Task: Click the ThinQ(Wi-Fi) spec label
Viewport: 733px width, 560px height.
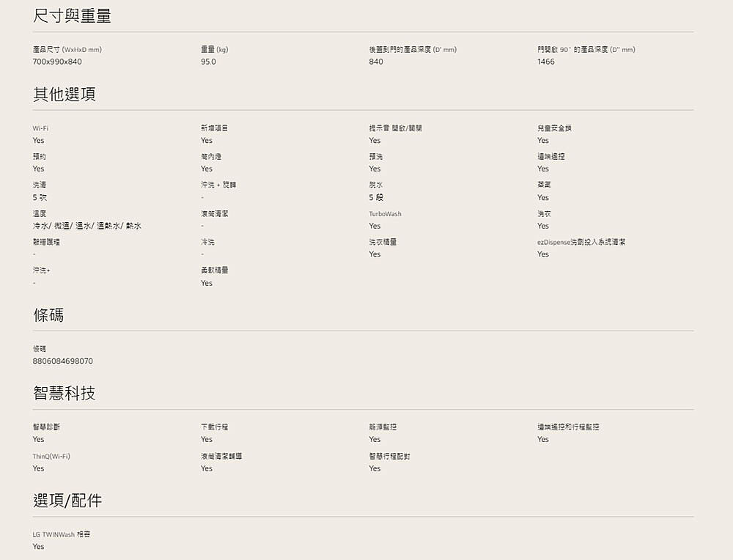Action: click(x=51, y=456)
